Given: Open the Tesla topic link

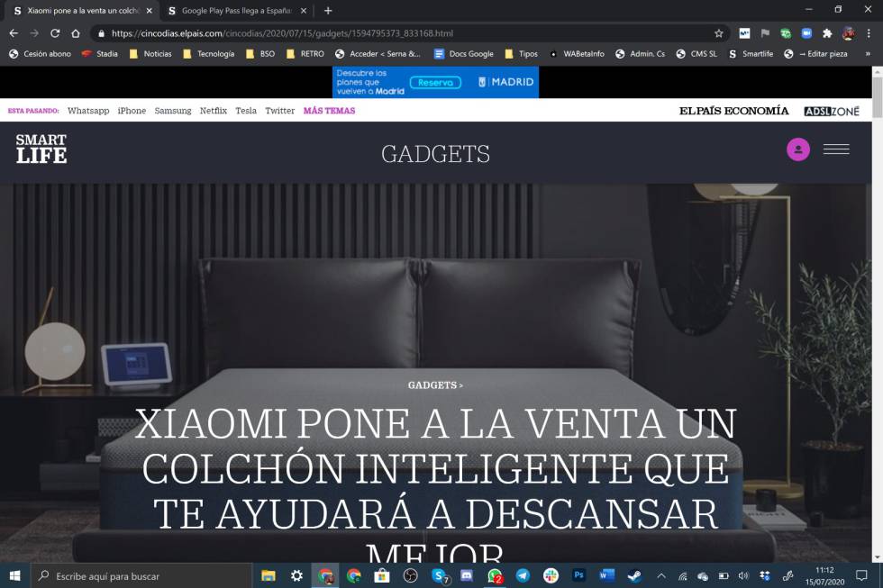Looking at the screenshot, I should tap(246, 111).
